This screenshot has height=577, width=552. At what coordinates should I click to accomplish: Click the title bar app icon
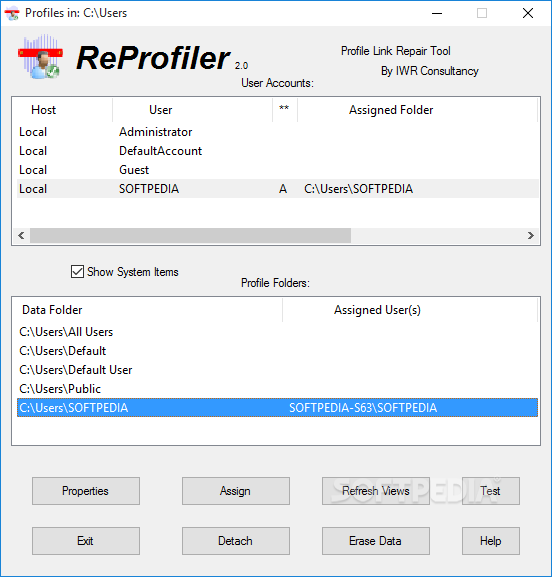coord(12,13)
